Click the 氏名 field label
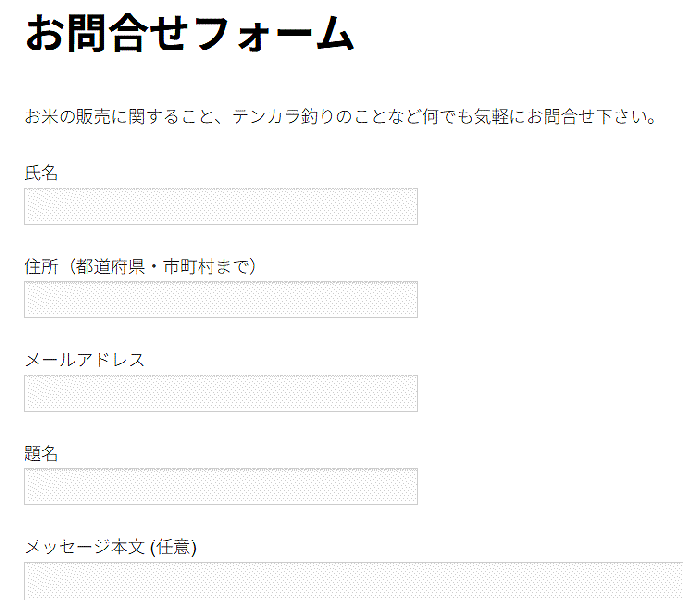The image size is (683, 600). click(x=41, y=173)
